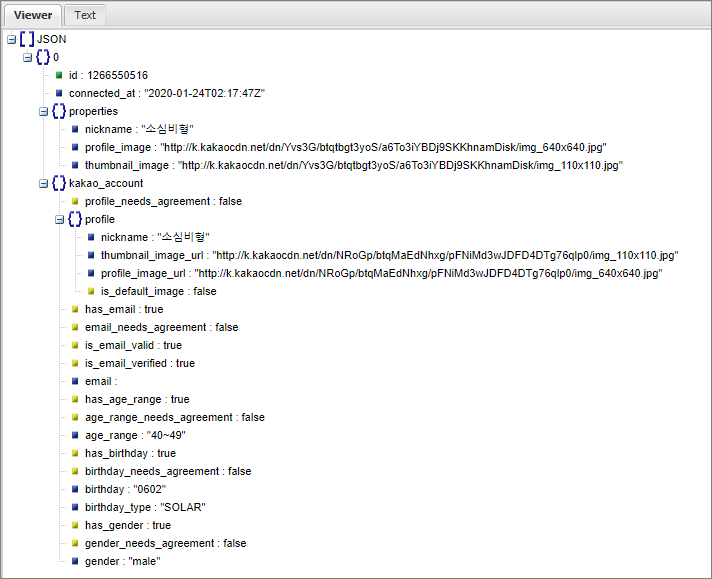Select the empty email row
This screenshot has height=579, width=712.
point(101,381)
